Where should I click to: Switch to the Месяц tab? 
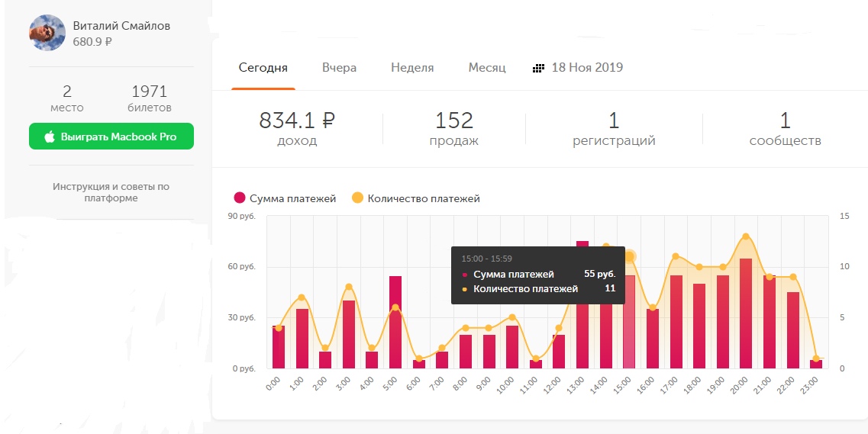(487, 68)
